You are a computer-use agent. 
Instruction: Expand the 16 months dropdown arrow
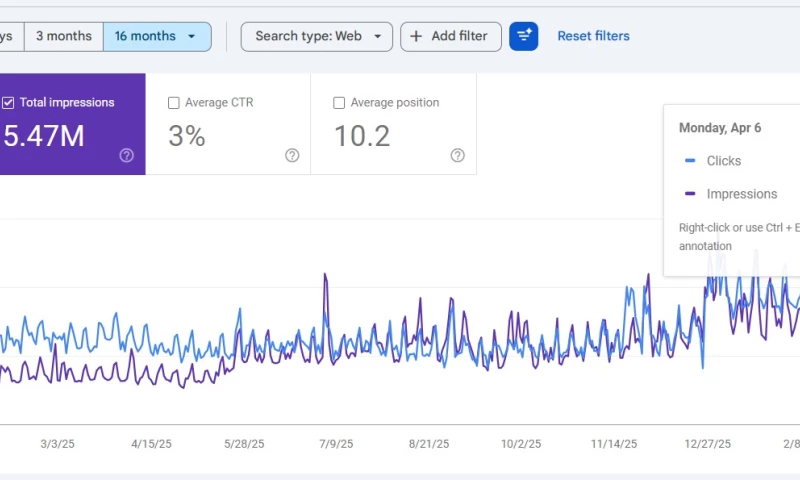(192, 36)
